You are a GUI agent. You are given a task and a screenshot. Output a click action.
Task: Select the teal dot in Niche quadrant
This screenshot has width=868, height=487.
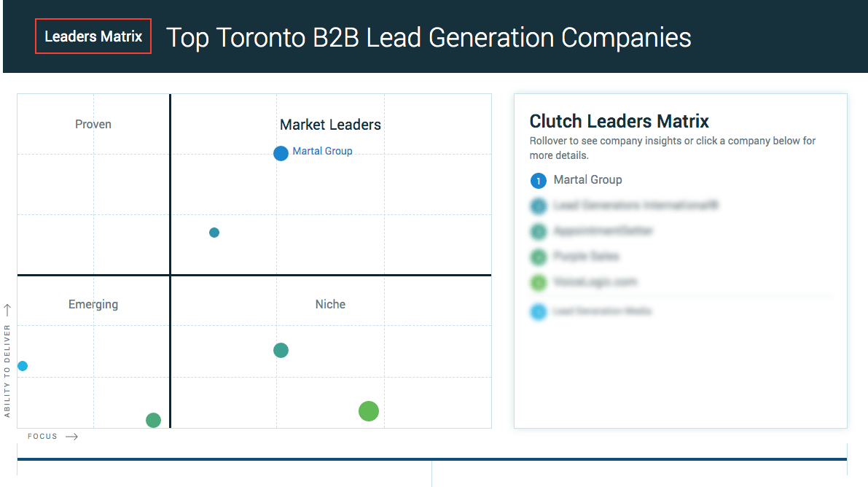click(281, 350)
